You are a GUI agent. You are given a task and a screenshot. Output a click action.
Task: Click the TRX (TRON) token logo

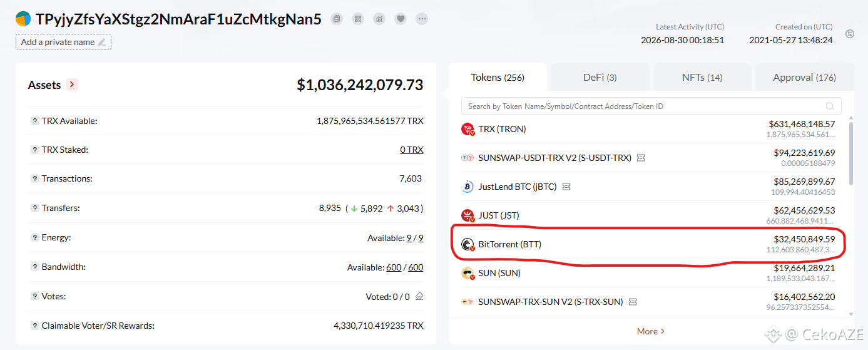[467, 129]
